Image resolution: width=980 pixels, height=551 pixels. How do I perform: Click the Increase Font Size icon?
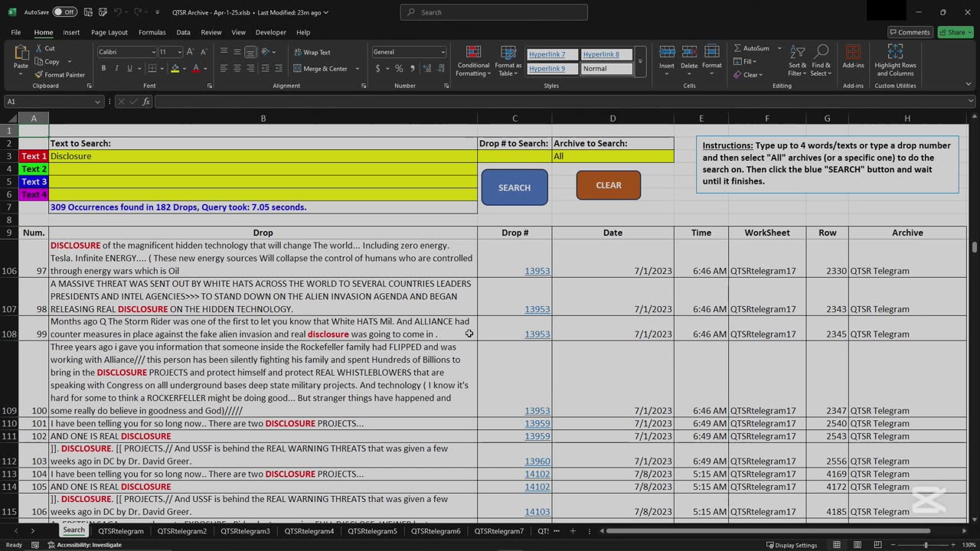tap(191, 52)
